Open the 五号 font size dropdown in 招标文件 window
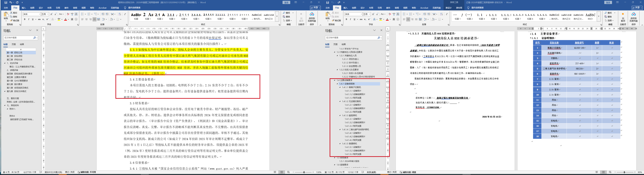The image size is (644, 175). [48, 14]
